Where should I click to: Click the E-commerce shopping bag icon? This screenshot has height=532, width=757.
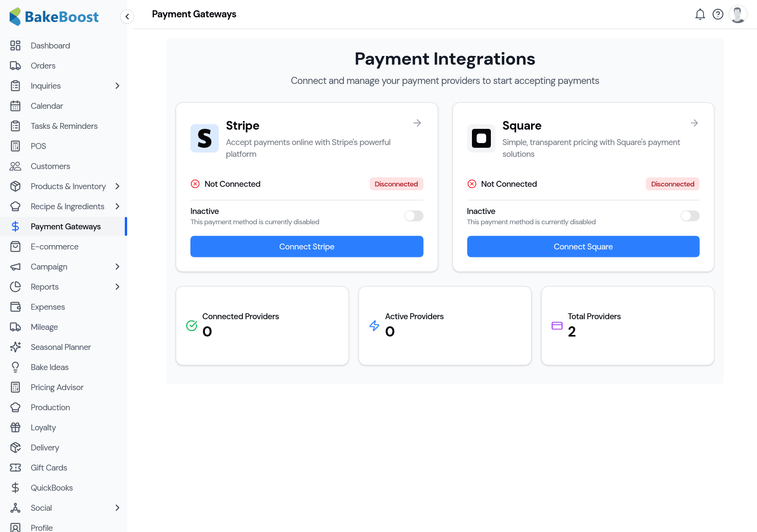tap(15, 247)
